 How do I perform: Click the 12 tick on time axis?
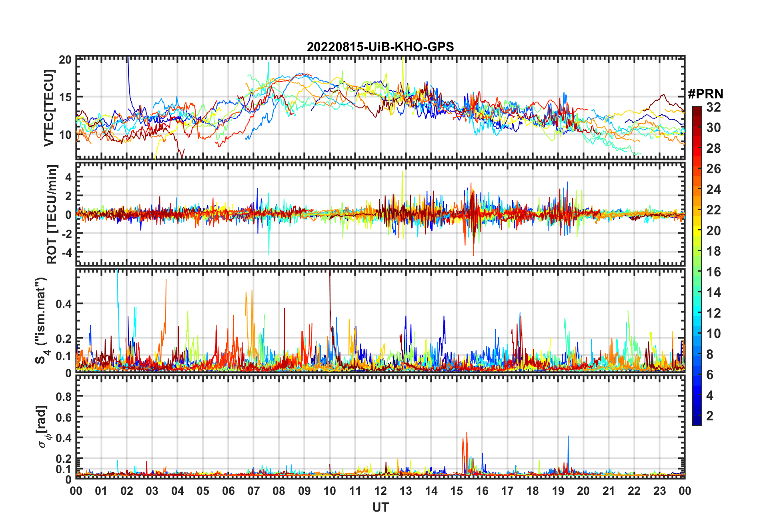[380, 491]
